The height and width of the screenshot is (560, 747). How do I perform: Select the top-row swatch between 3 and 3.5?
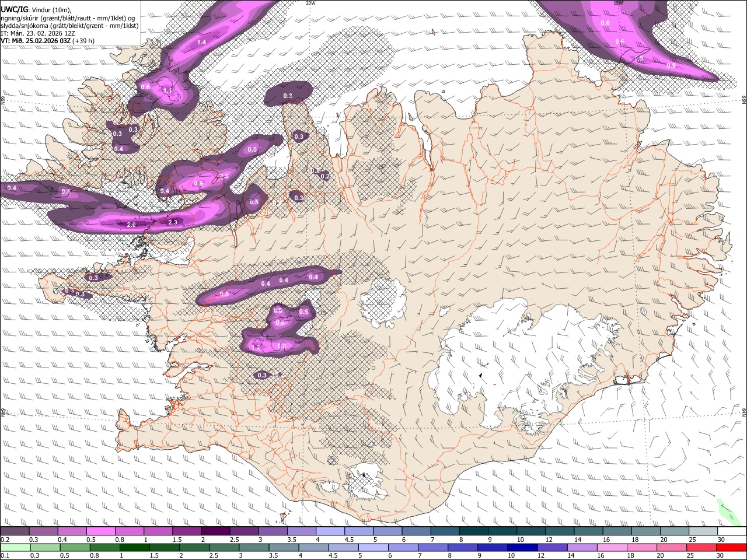click(273, 531)
